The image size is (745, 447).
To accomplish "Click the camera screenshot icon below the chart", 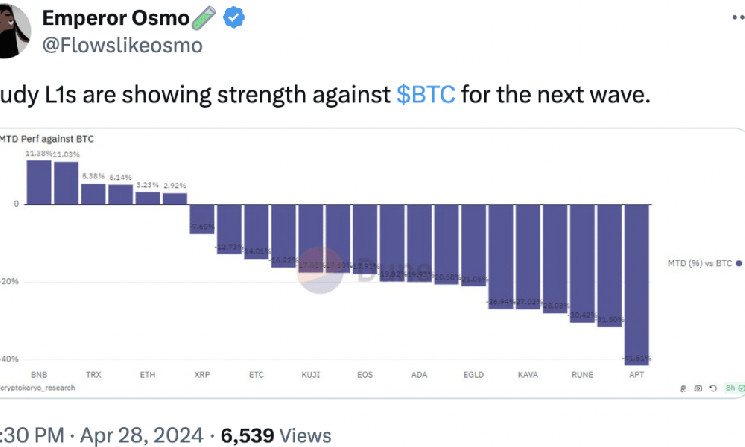I will tap(697, 386).
